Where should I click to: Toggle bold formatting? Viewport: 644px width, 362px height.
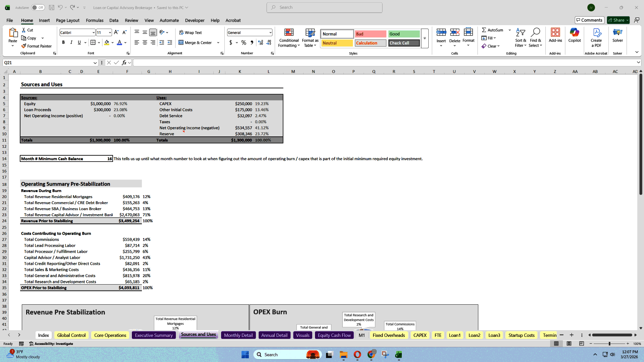63,42
